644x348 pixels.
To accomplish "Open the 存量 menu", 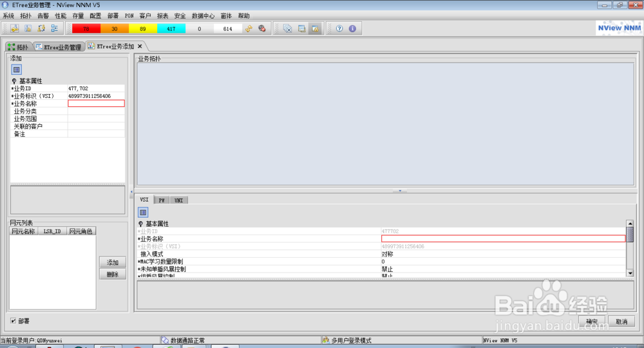I will [78, 15].
